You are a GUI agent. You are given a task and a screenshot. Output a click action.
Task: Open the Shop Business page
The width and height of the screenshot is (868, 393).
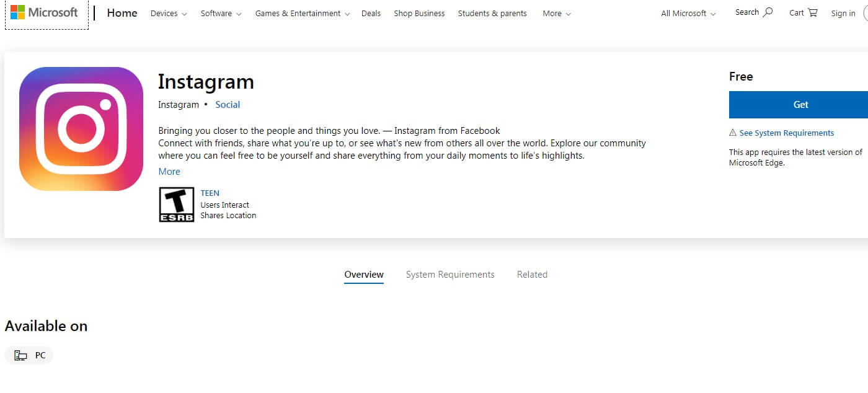pos(419,13)
